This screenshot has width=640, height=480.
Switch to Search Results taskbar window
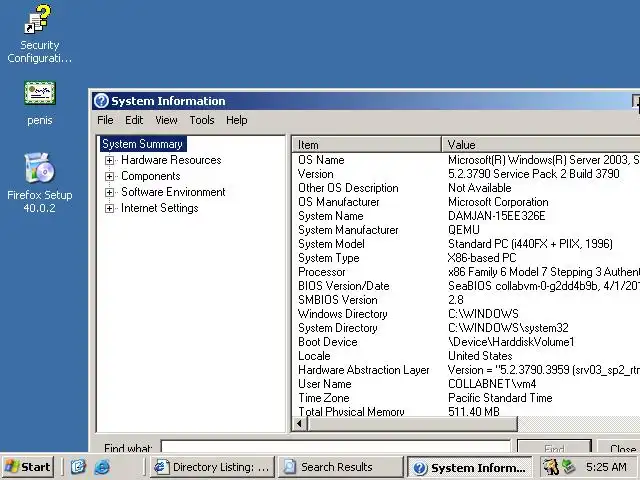[341, 467]
